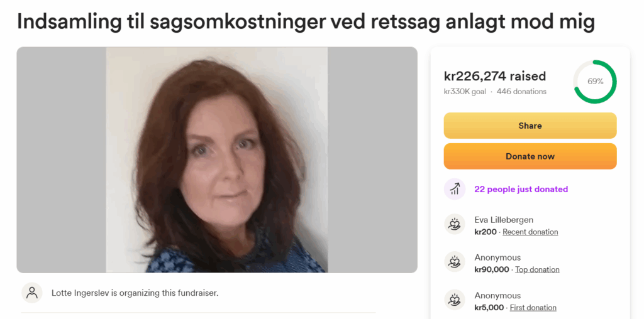Click the heart-hand icon beside the kr90,000 donation

455,262
